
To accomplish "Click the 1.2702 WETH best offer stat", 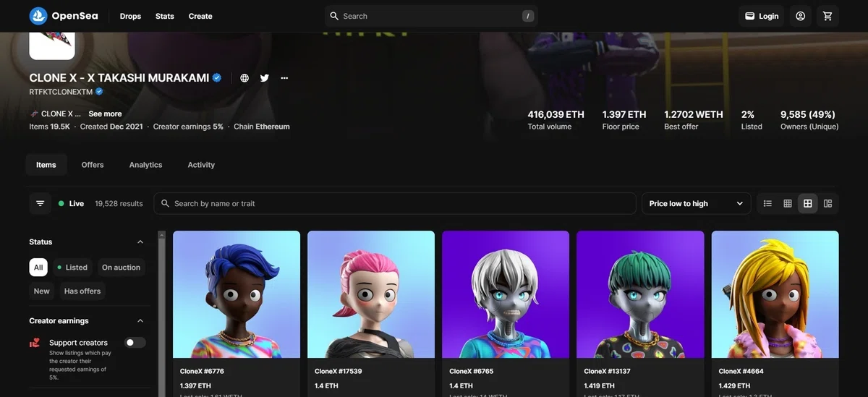I will [x=693, y=120].
